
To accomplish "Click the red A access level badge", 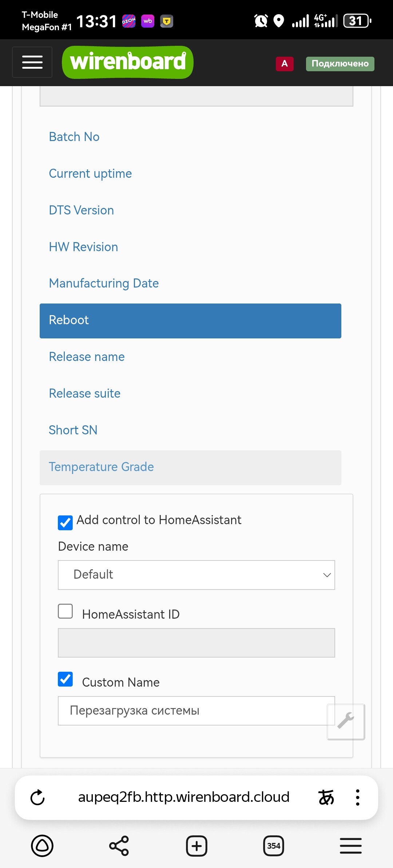I will 285,64.
